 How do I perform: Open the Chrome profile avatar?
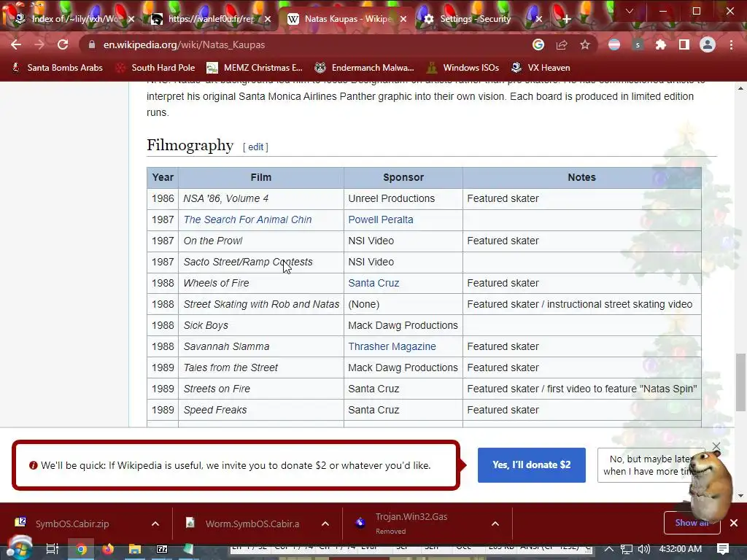(x=708, y=44)
